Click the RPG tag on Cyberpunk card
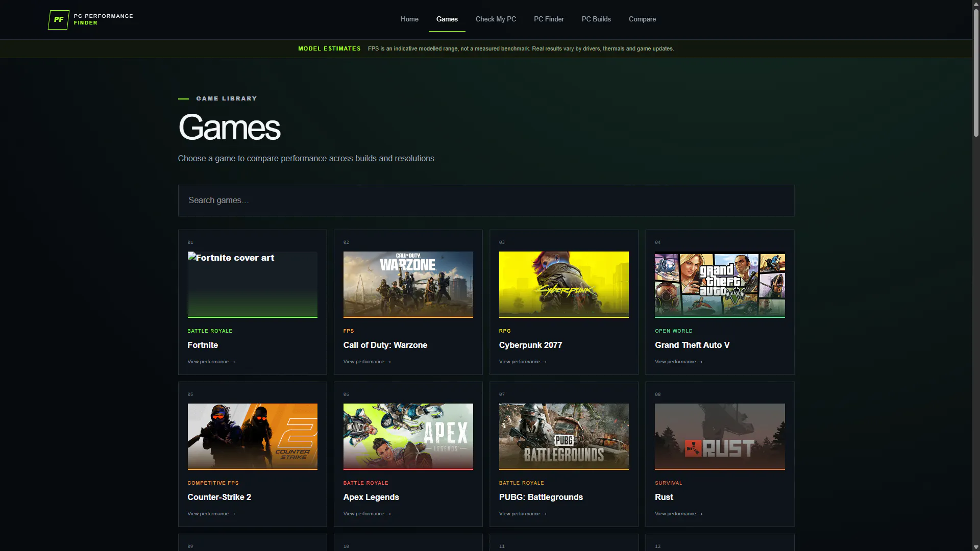Screen dimensions: 980x551 pyautogui.click(x=505, y=331)
